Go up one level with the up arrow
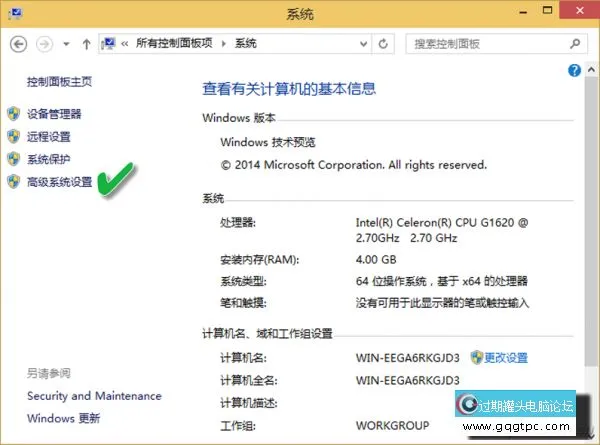Viewport: 600px width, 445px height. (x=87, y=44)
